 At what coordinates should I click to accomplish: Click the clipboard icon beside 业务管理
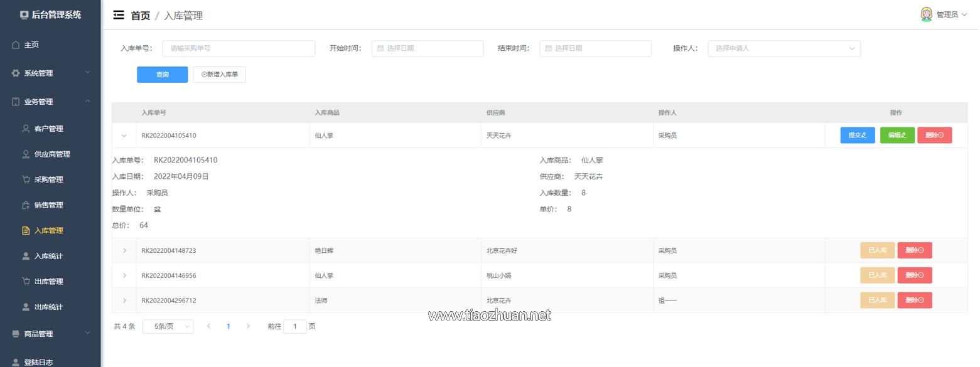(16, 102)
